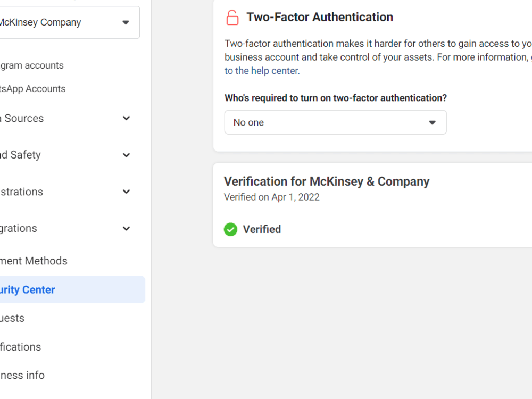Click the Two-Factor Authentication heading
The image size is (532, 399).
(320, 17)
